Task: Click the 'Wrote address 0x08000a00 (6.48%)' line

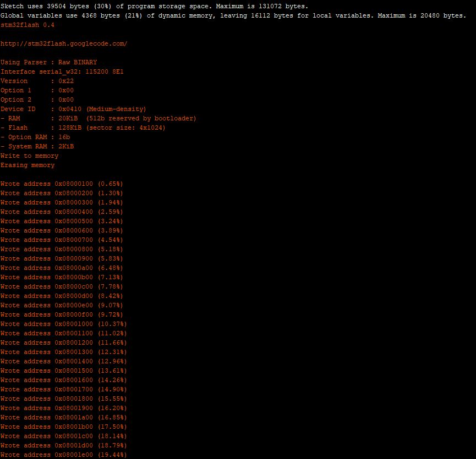Action: pos(62,268)
